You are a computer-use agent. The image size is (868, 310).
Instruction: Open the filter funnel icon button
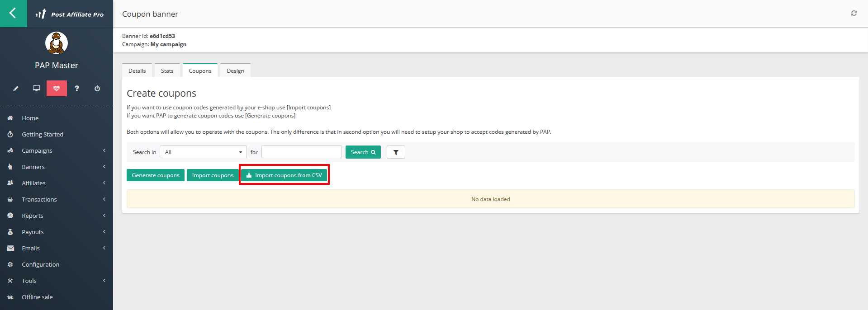pos(396,152)
